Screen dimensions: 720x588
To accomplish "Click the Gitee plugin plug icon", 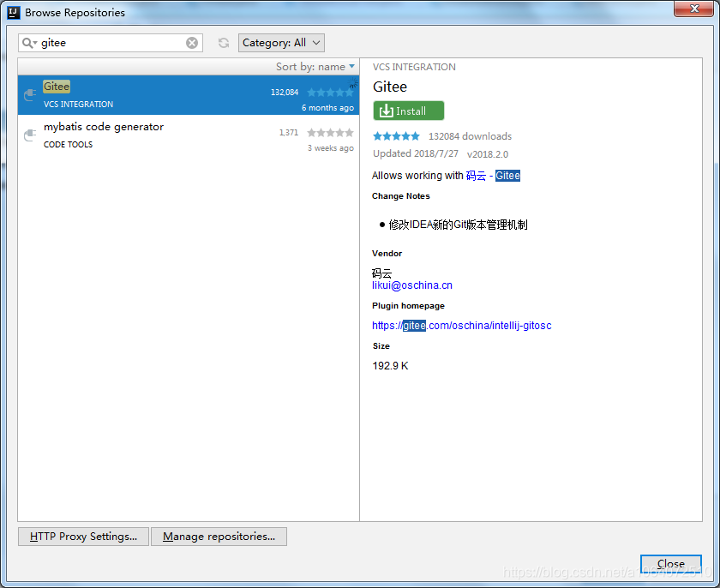I will coord(30,94).
